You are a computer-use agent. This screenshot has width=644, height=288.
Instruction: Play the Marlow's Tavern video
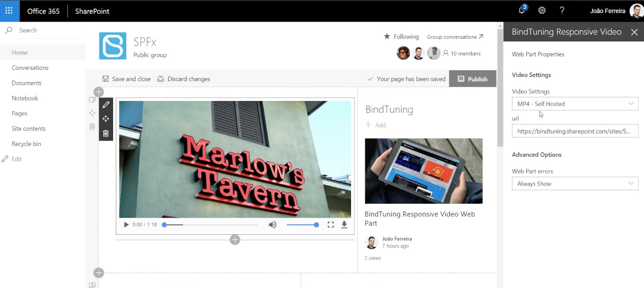[x=126, y=224]
